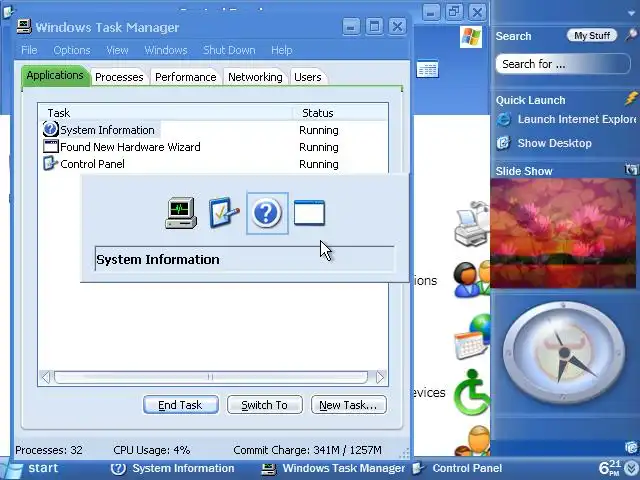640x480 pixels.
Task: Open the Windows menu
Action: click(x=166, y=50)
